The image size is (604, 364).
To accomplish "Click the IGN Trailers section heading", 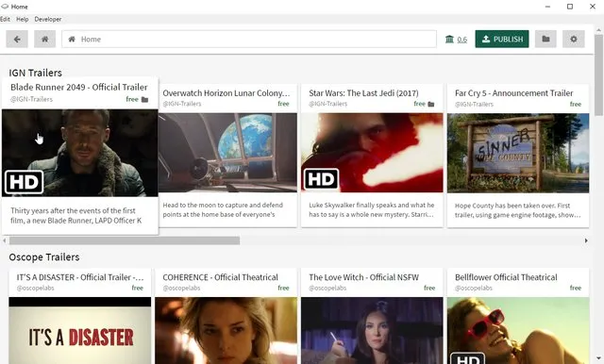I will (x=36, y=73).
